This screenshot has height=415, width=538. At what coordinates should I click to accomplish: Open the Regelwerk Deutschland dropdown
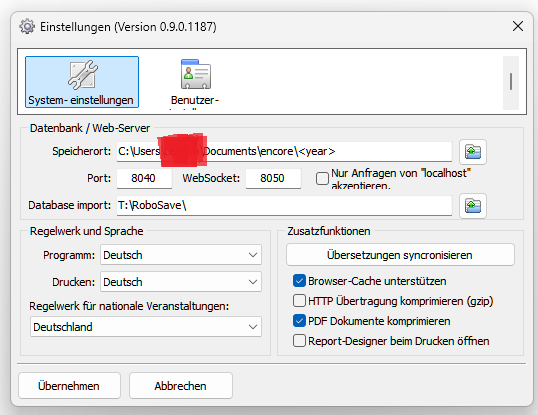tap(146, 327)
